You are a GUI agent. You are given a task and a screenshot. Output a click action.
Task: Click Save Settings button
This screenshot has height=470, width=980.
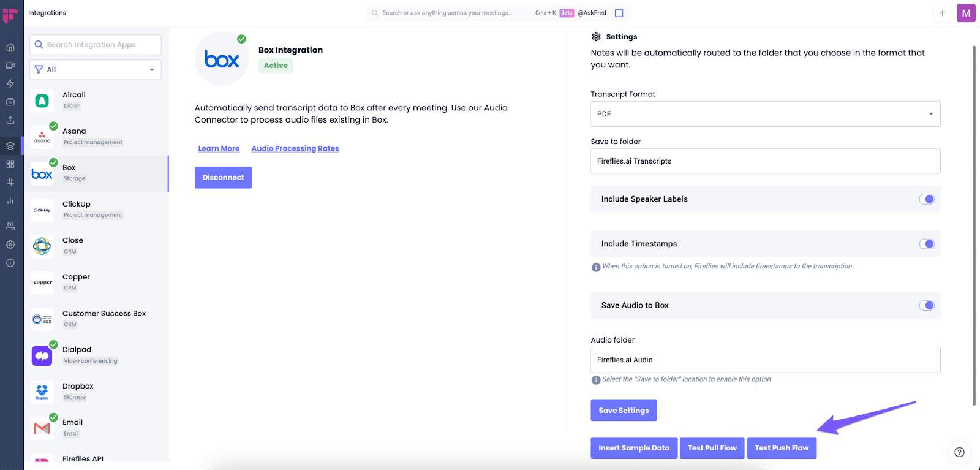[x=624, y=411]
